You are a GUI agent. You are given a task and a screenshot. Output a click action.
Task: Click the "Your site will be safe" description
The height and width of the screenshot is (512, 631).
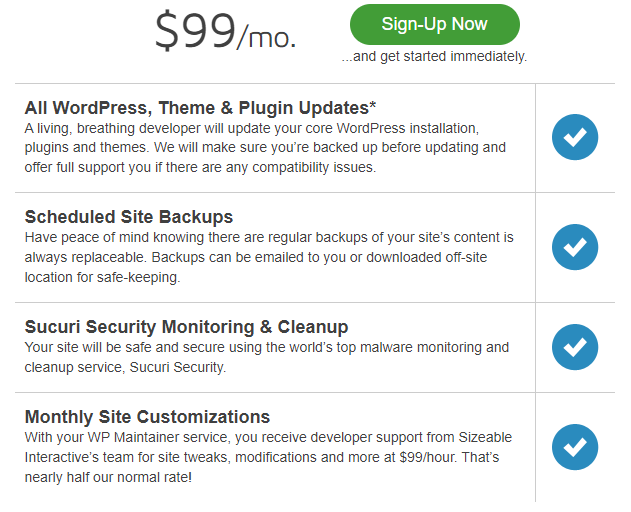click(266, 357)
